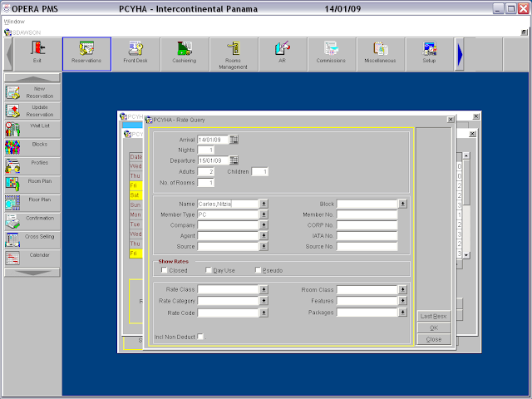Open the Wait List sidebar item
532x399 pixels.
[x=32, y=130]
